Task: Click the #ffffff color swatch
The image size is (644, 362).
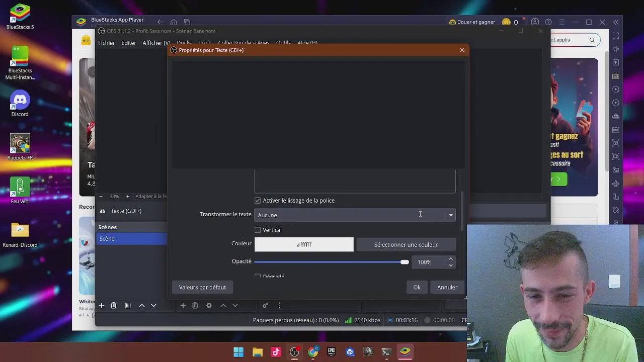Action: click(x=304, y=244)
